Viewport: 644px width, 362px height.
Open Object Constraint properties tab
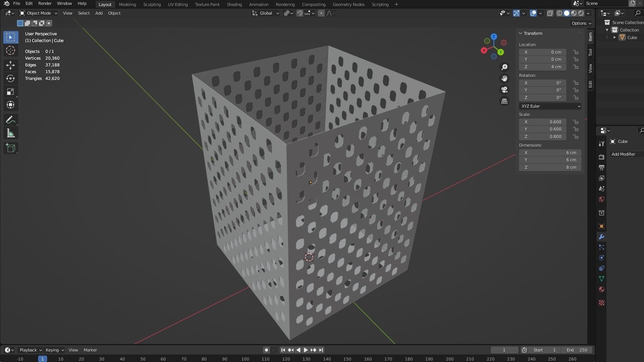tap(602, 268)
